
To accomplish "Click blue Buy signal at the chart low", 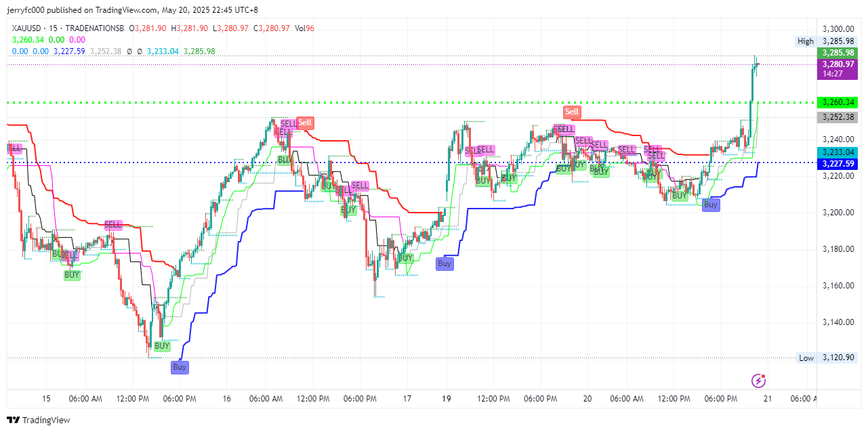I will (x=180, y=367).
